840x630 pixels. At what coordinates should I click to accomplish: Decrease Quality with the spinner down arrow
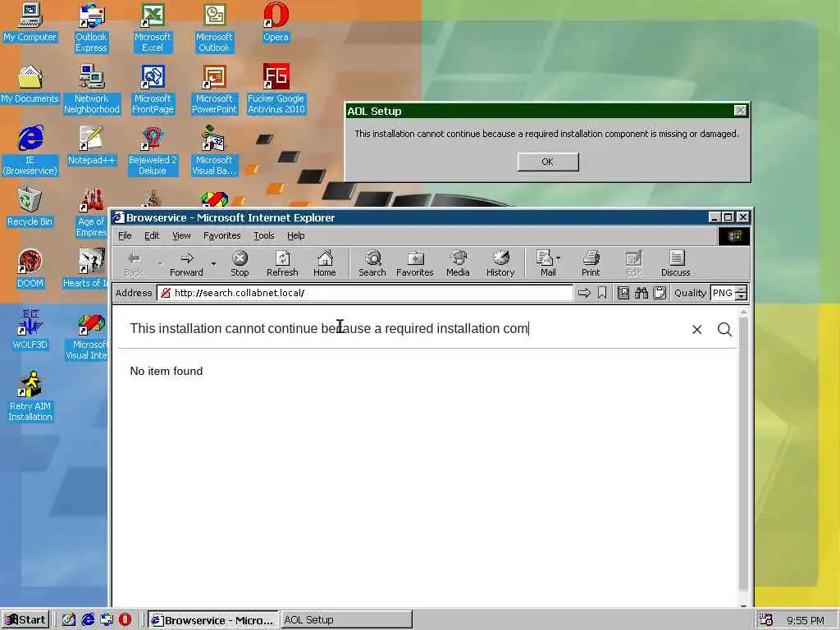pos(742,297)
